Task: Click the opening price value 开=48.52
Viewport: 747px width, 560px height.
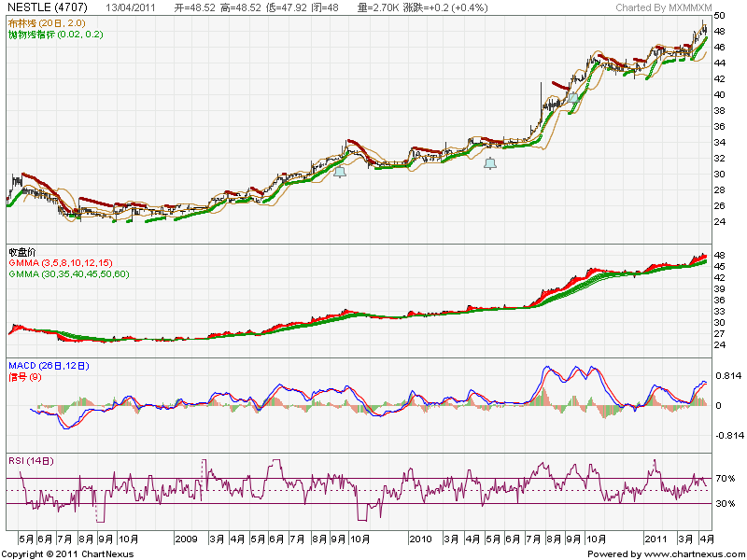Action: pyautogui.click(x=194, y=7)
